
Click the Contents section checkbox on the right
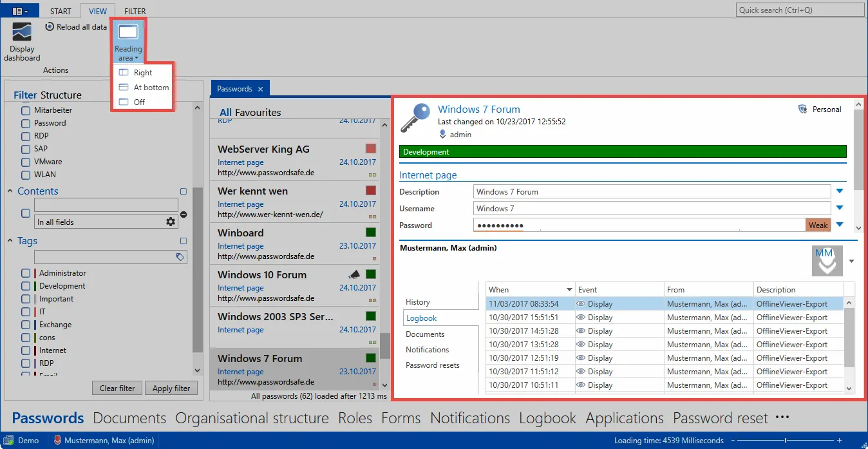tap(184, 191)
